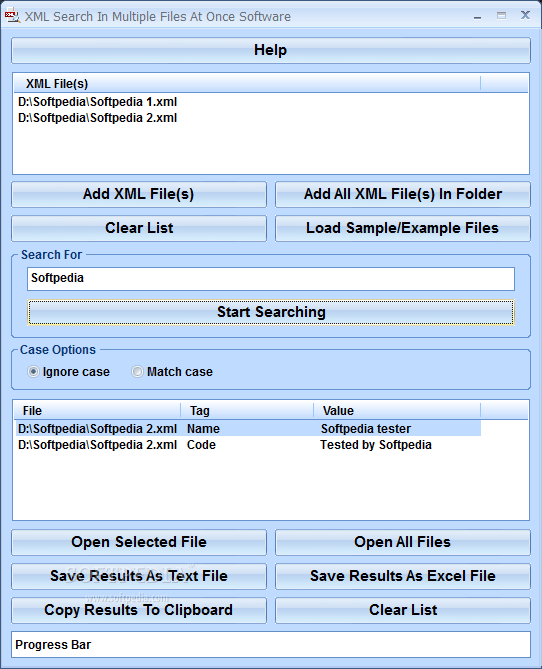Click the 'Tested by Softpedia' value cell
Screen dimensions: 542x669
tap(376, 445)
